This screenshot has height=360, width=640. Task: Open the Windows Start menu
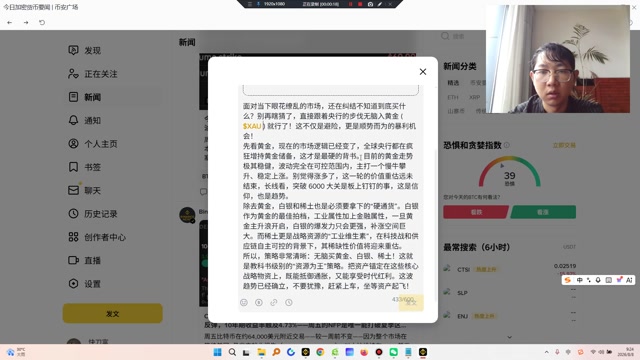point(218,352)
